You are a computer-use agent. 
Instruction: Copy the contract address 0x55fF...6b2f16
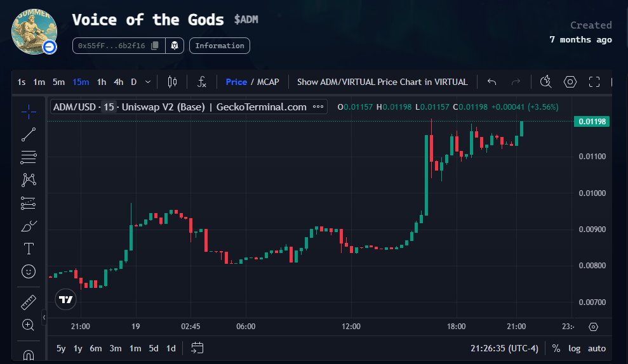155,46
